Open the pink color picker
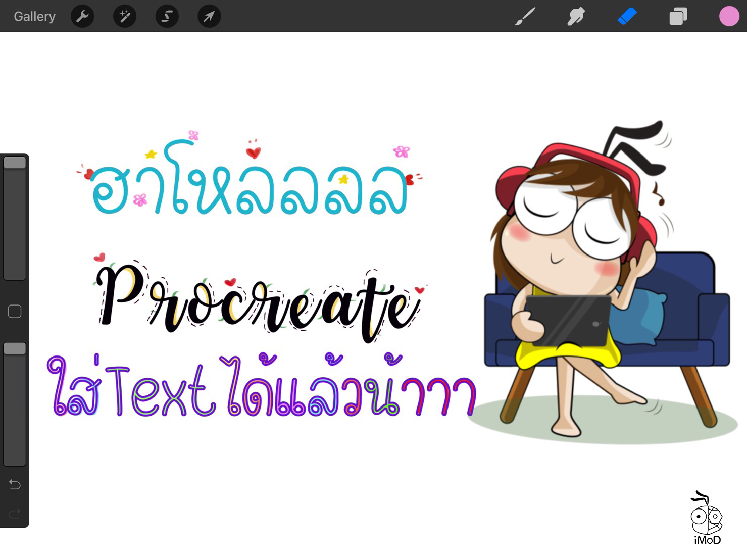The image size is (747, 560). [x=729, y=16]
